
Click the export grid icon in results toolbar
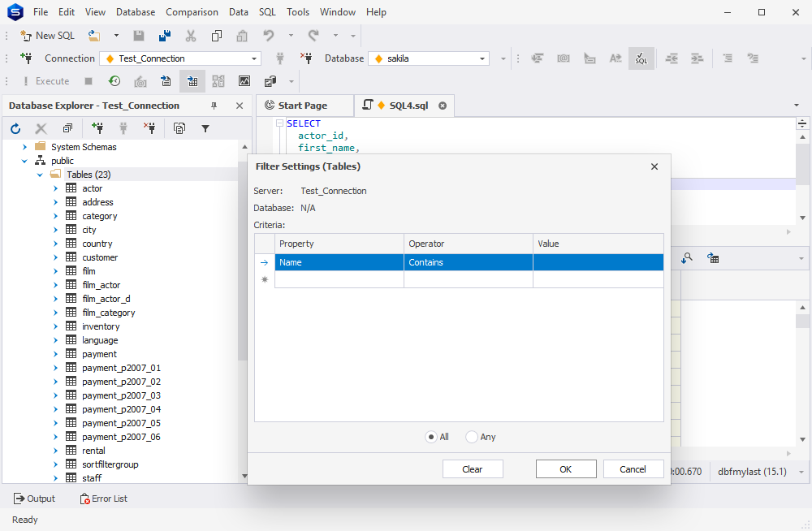713,258
